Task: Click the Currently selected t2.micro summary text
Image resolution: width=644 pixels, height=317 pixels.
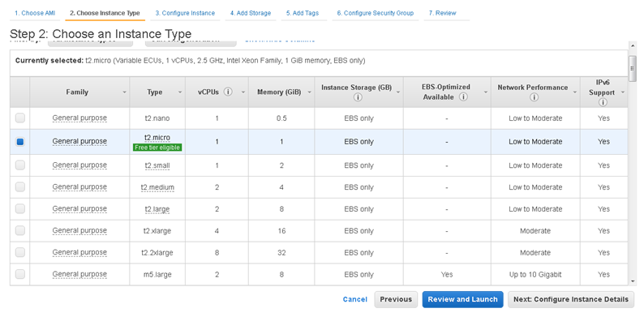Action: tap(190, 61)
